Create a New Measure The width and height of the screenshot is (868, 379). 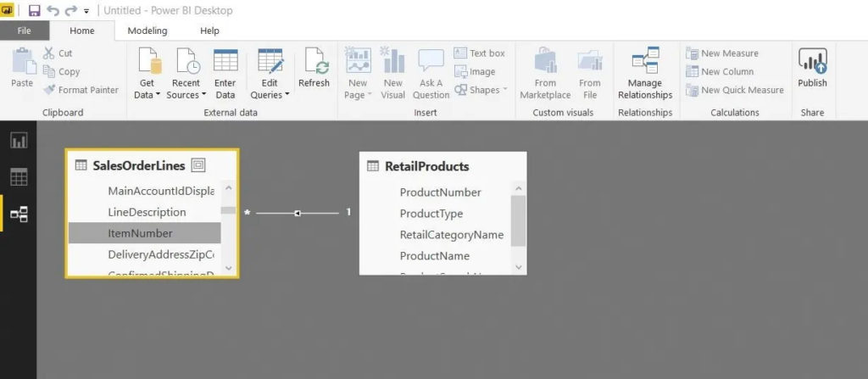pos(722,53)
